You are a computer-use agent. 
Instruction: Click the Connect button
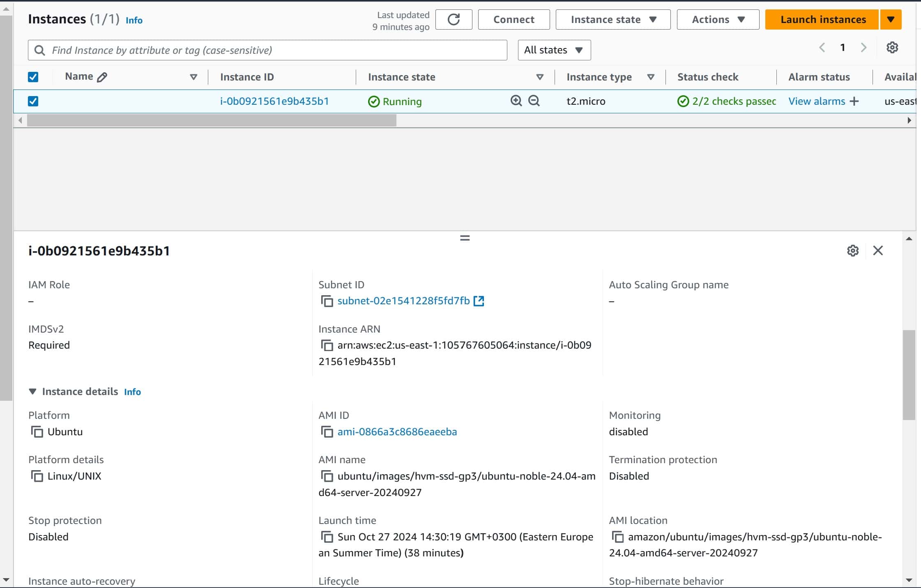(x=513, y=19)
